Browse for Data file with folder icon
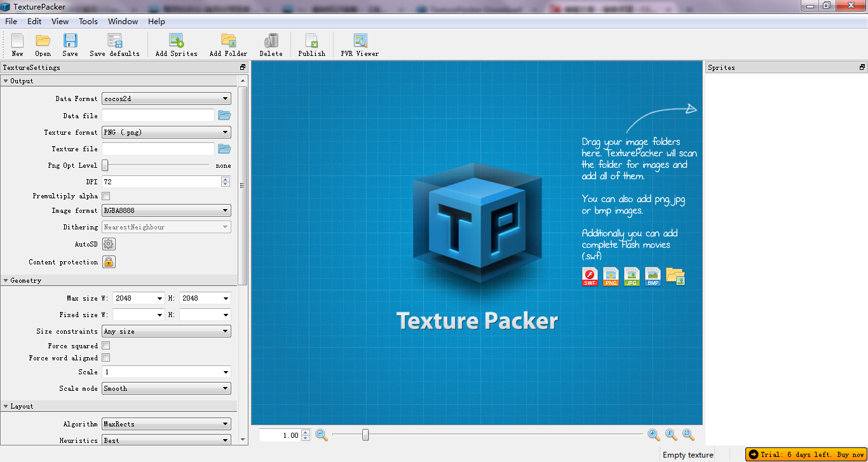The width and height of the screenshot is (868, 462). [224, 116]
